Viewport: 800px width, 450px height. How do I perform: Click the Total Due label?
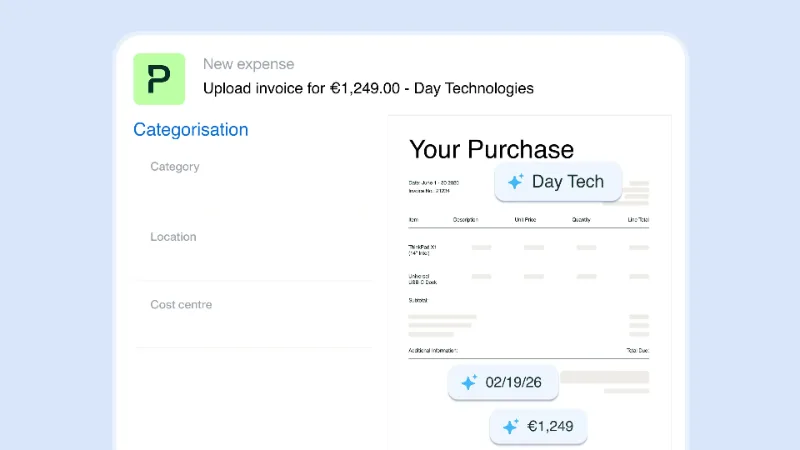click(638, 351)
